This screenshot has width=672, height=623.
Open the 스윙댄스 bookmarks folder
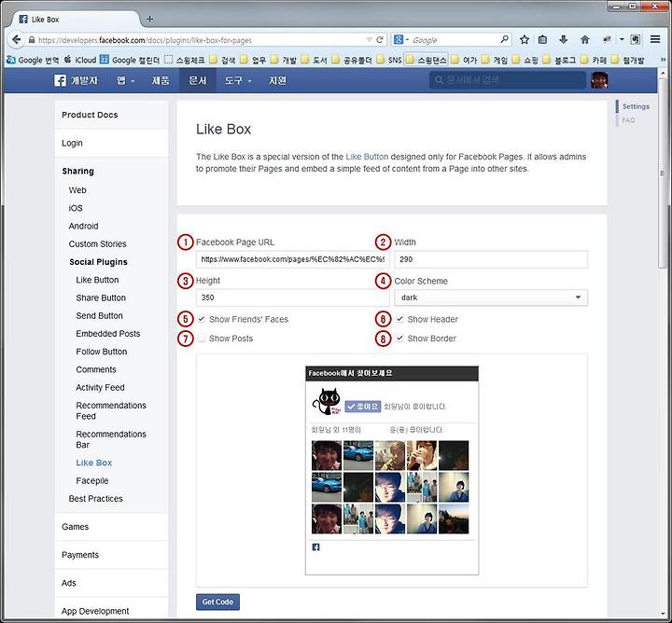tap(427, 60)
